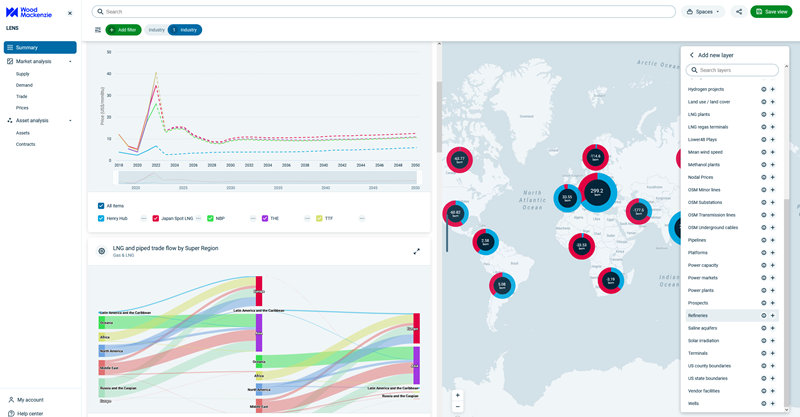Image resolution: width=800 pixels, height=417 pixels.
Task: Go back using Add new layer arrow
Action: (x=691, y=55)
